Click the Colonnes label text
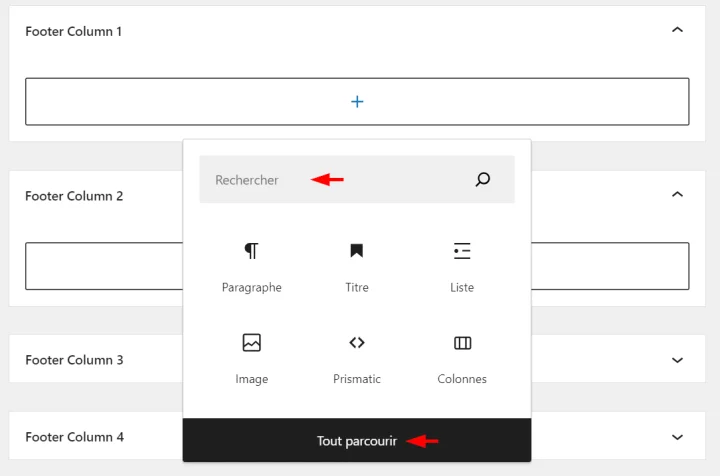 click(x=462, y=379)
